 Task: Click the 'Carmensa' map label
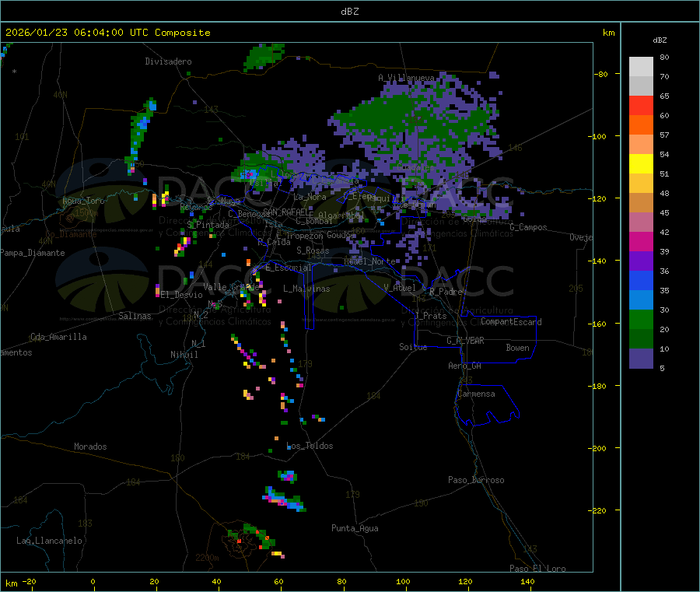click(x=476, y=394)
